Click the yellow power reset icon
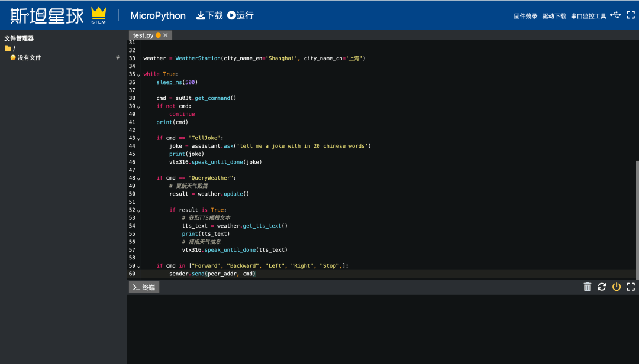 (617, 287)
